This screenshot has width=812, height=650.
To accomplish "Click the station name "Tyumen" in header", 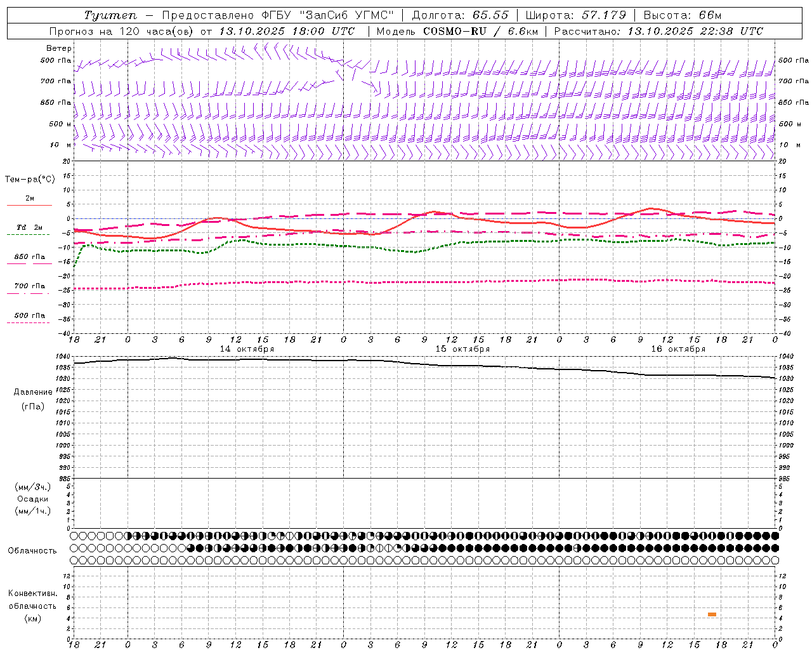I will (110, 15).
